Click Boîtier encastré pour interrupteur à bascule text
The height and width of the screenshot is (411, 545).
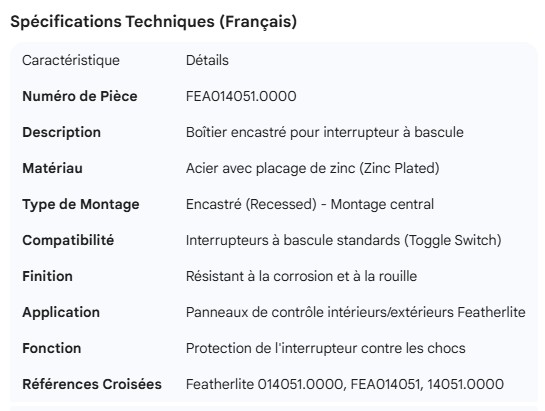[x=325, y=132]
